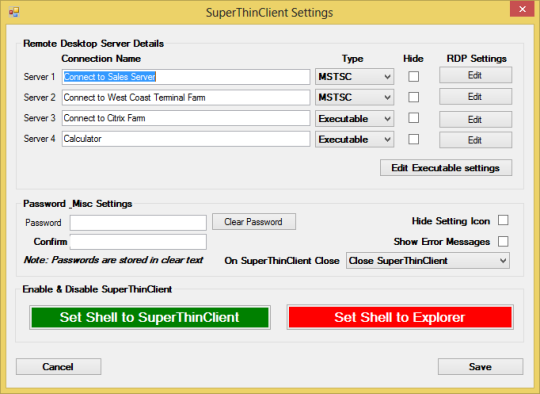Viewport: 540px width, 394px height.
Task: Click the RDP Settings column header
Action: (x=477, y=59)
